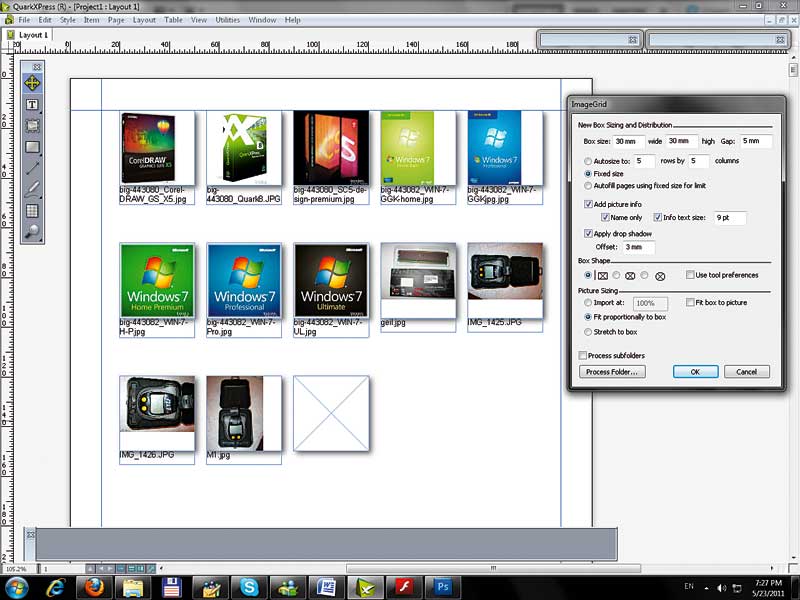The width and height of the screenshot is (800, 600).
Task: Click the Box size height field
Action: (682, 141)
